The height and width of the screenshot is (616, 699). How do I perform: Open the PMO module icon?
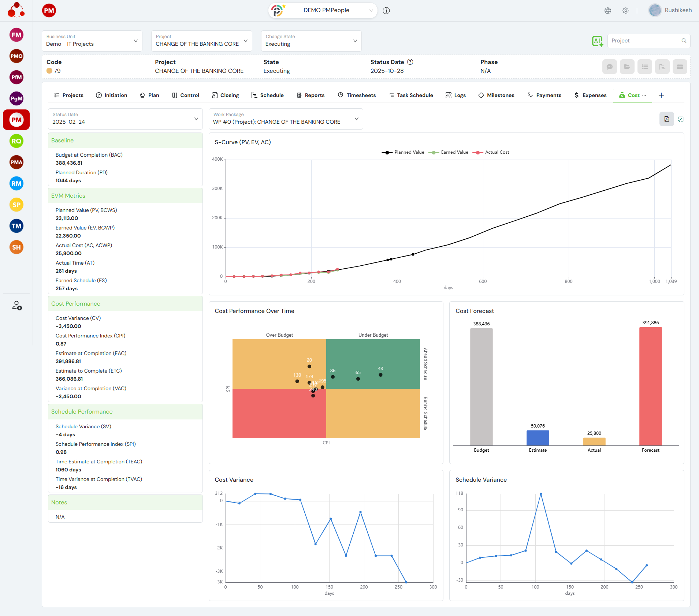point(16,56)
